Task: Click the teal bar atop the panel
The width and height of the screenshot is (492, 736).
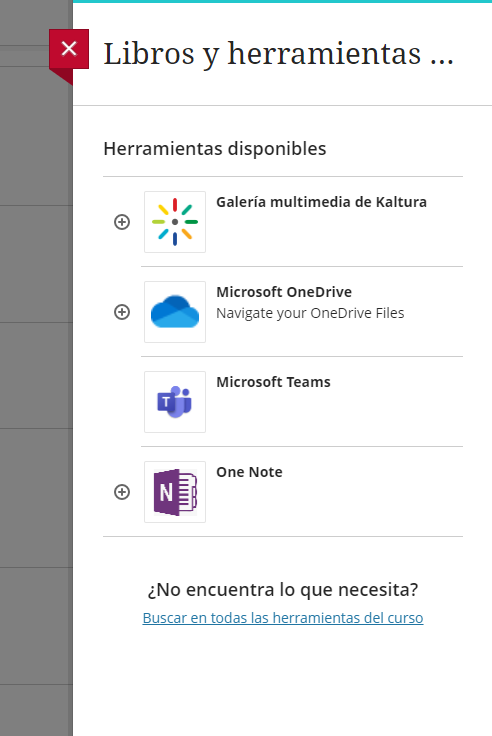Action: [282, 1]
